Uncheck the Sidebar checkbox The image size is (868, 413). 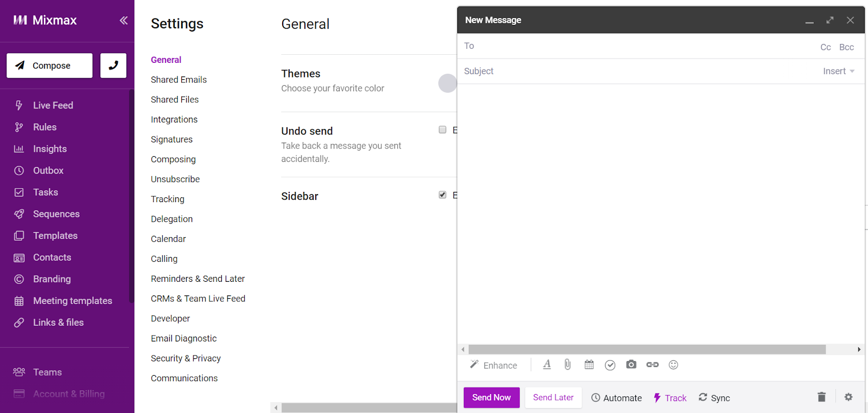443,195
